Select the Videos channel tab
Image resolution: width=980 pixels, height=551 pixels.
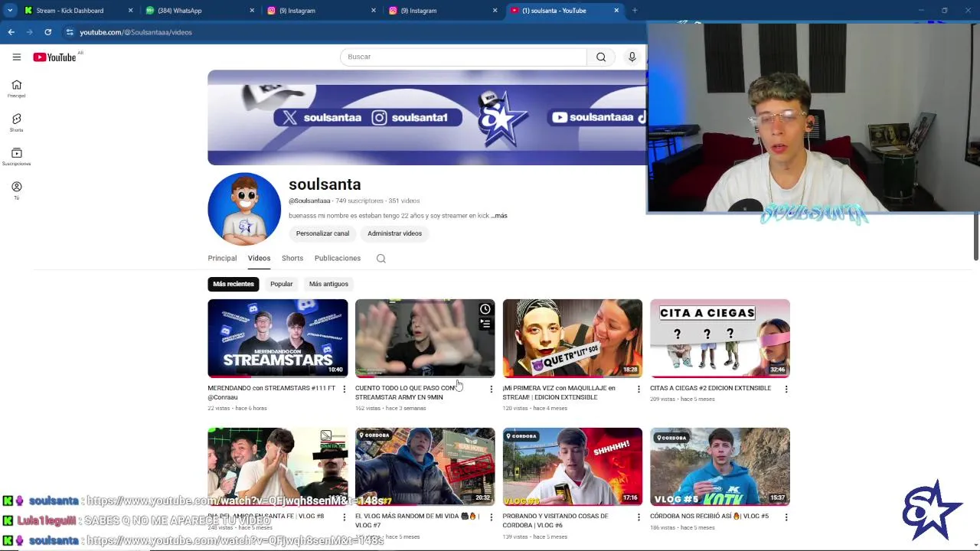click(259, 259)
